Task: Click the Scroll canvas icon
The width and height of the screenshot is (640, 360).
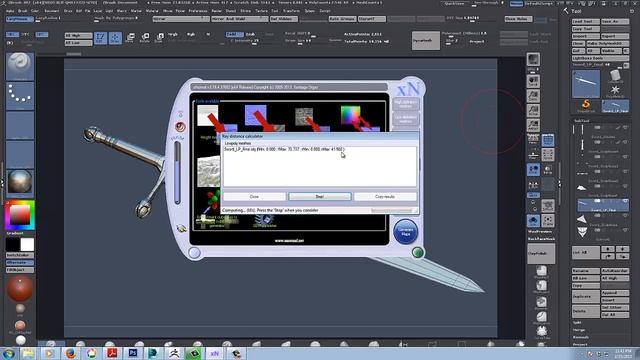Action: pos(533,81)
